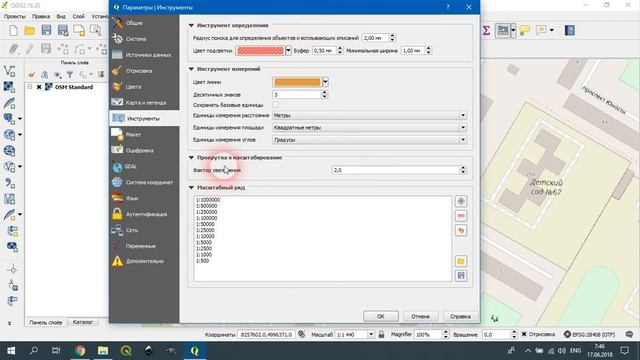
Task: Open the Единицы измерения расстояния dropdown
Action: pos(369,116)
